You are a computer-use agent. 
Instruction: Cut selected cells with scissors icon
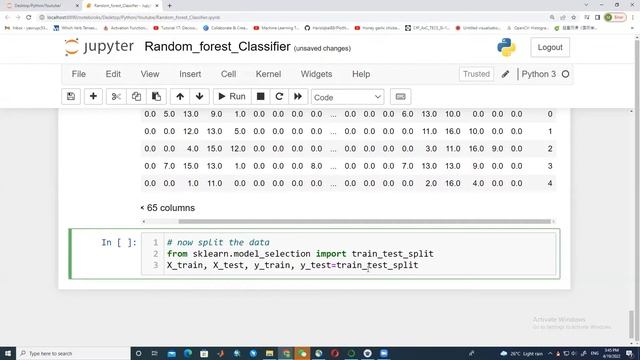116,97
